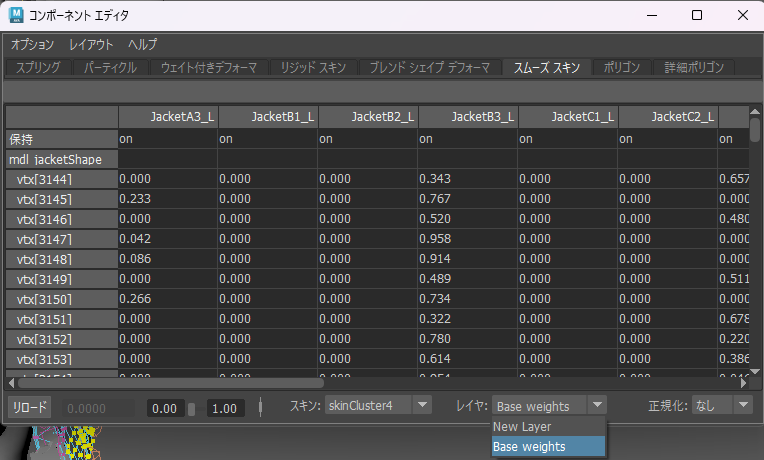Click the slider maximum 1.00 field
The image size is (764, 460).
pyautogui.click(x=226, y=408)
